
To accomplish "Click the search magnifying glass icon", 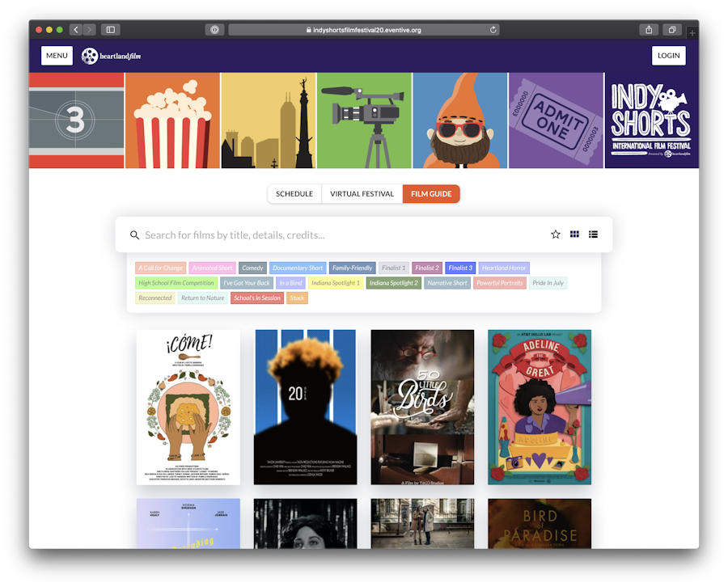I will (x=135, y=234).
